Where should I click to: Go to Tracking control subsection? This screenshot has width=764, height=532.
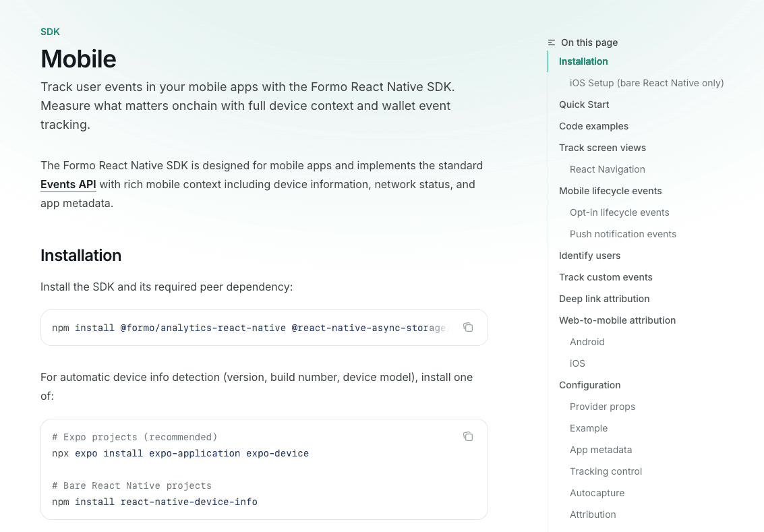606,471
